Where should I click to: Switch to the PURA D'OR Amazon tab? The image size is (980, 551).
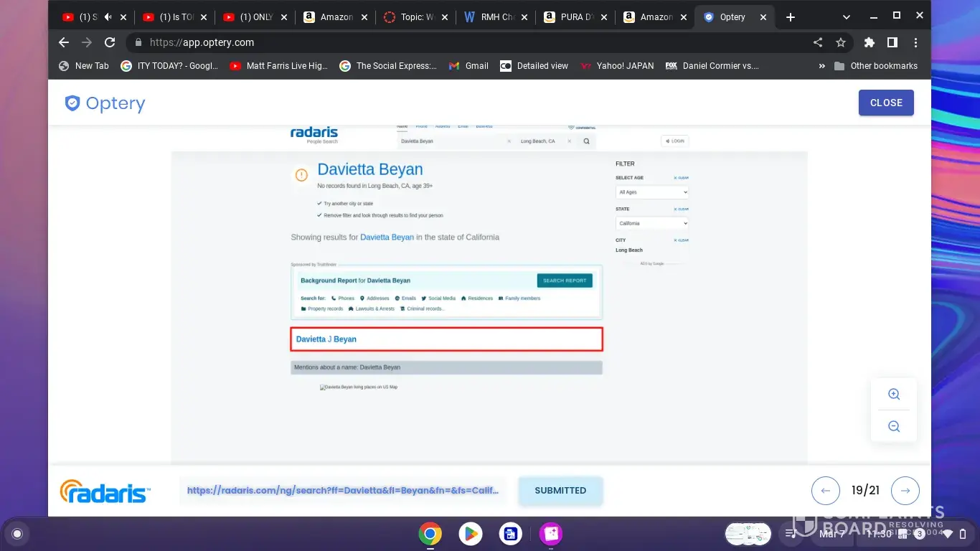click(x=572, y=17)
